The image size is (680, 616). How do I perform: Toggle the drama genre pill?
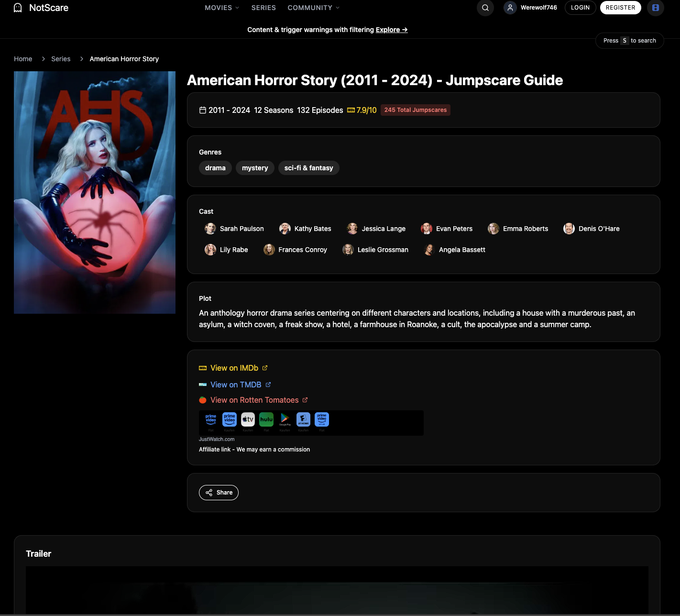click(215, 168)
